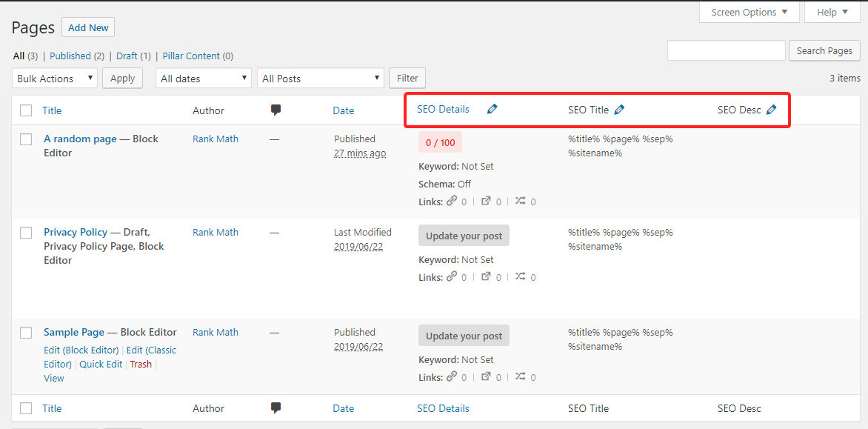Open the Help tab

point(832,13)
